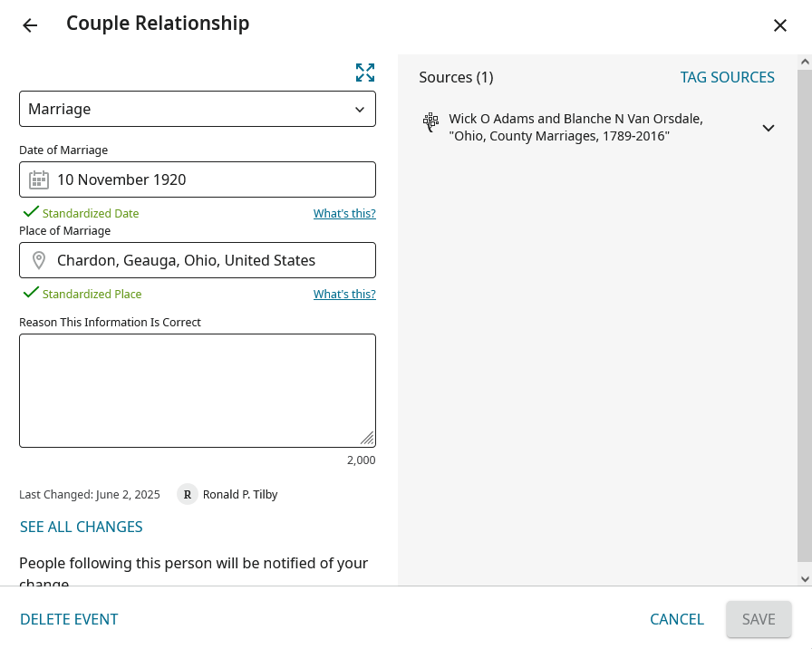Open What's this link for Standardized Place

coord(344,295)
